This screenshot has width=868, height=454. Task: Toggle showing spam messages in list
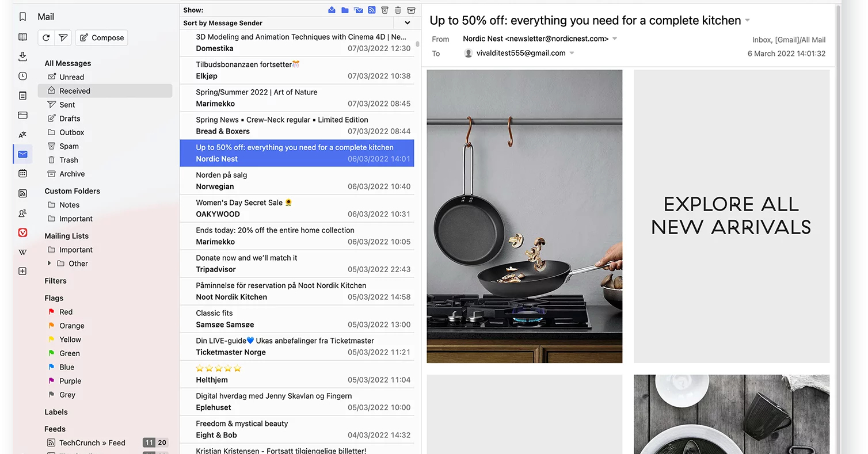(x=385, y=10)
